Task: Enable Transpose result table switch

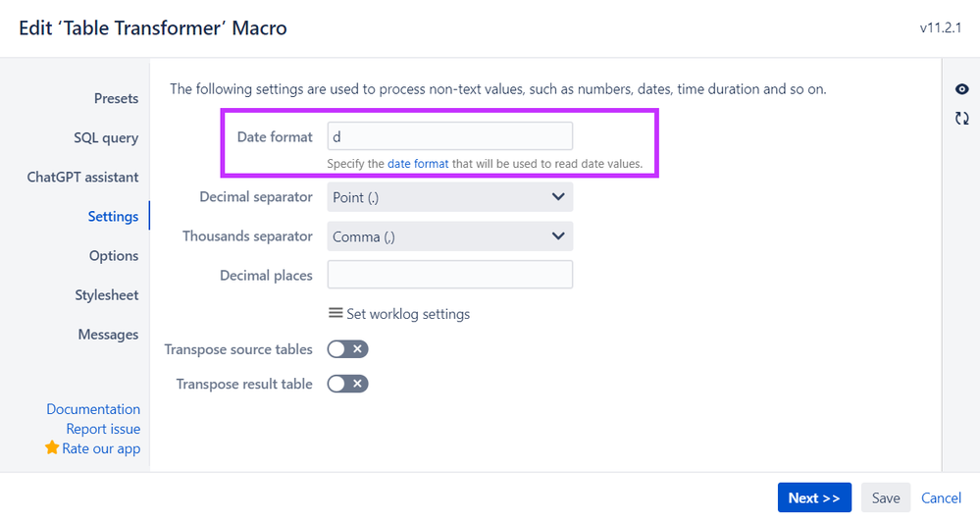Action: pos(347,384)
